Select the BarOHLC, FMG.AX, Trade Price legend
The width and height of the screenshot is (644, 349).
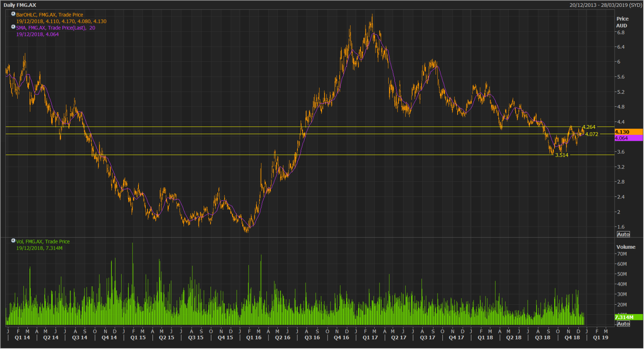coord(50,15)
